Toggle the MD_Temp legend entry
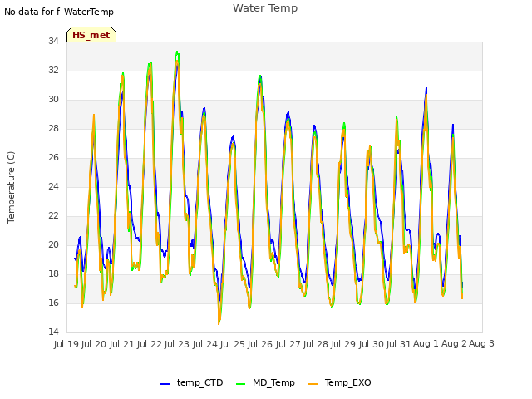 [x=266, y=382]
